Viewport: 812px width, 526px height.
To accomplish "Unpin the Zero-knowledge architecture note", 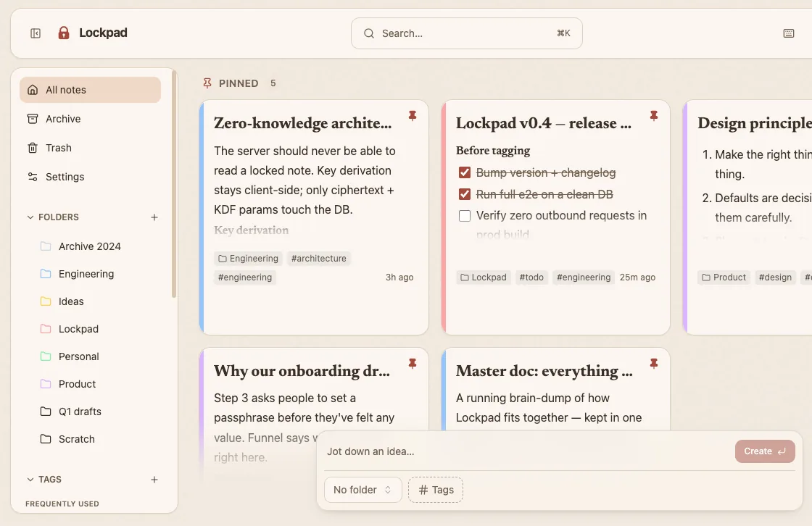I will pyautogui.click(x=413, y=116).
